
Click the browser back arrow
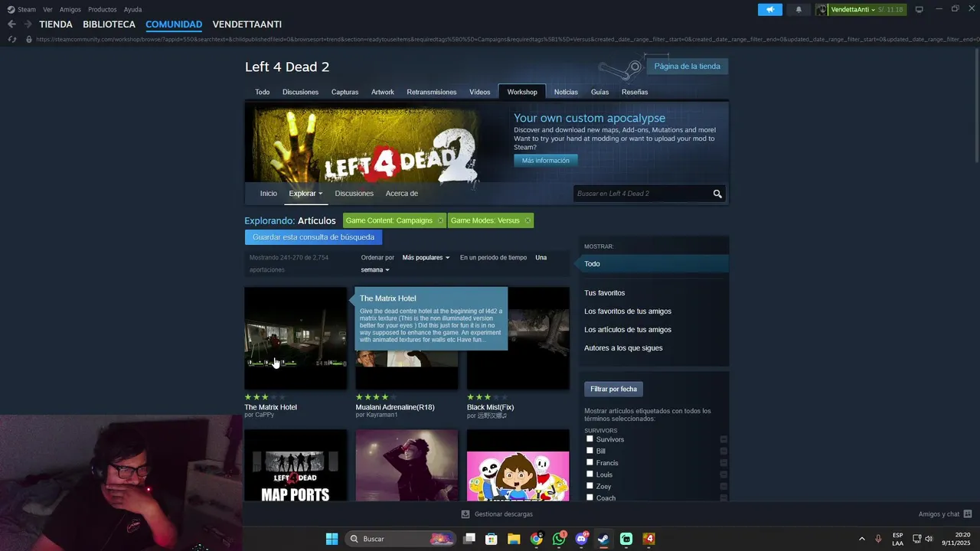point(11,24)
